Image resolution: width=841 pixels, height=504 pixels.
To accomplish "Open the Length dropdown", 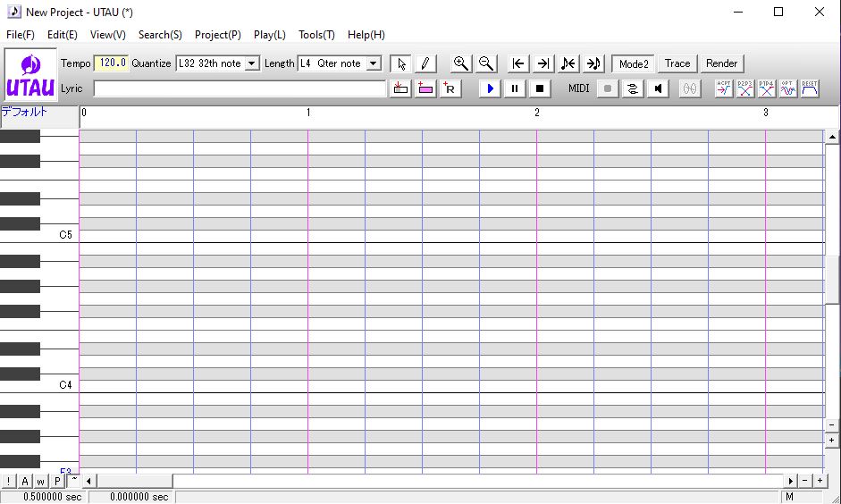I will coord(374,63).
